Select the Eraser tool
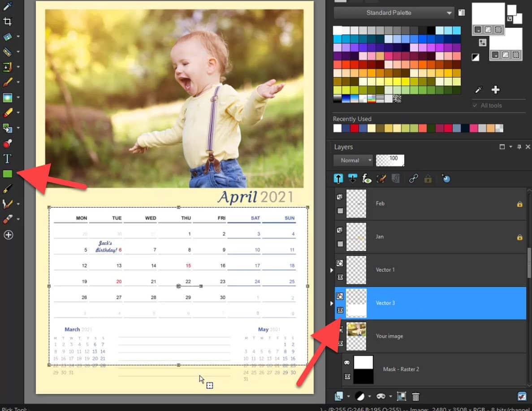This screenshot has height=411, width=532. pyautogui.click(x=8, y=112)
